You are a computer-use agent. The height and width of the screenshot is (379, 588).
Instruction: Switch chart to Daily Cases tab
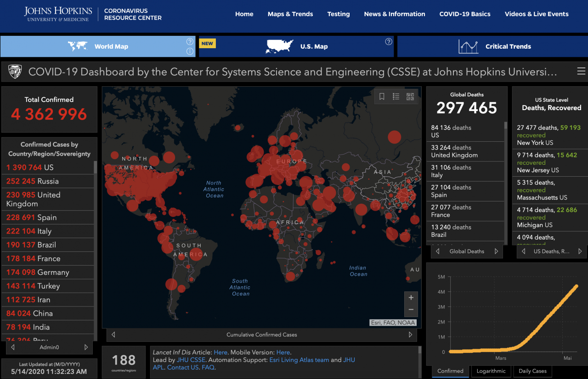(533, 371)
